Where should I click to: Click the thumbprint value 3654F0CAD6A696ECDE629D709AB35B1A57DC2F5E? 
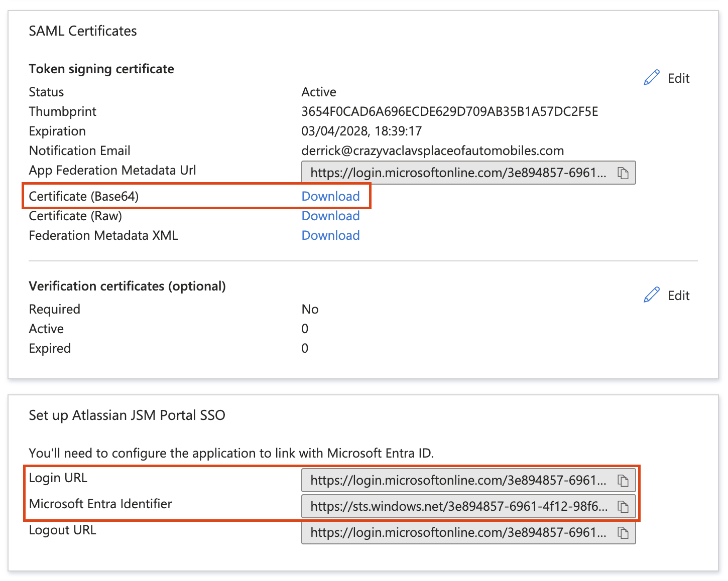449,111
